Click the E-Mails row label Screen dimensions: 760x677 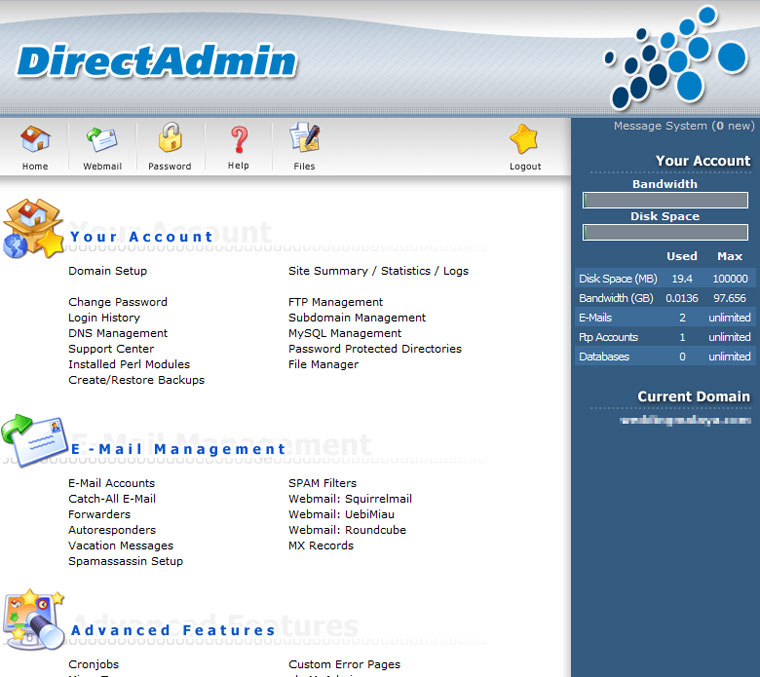(595, 317)
